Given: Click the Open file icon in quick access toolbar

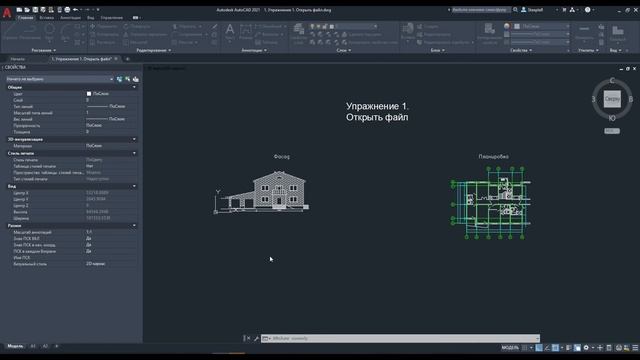Looking at the screenshot, I should [27, 10].
